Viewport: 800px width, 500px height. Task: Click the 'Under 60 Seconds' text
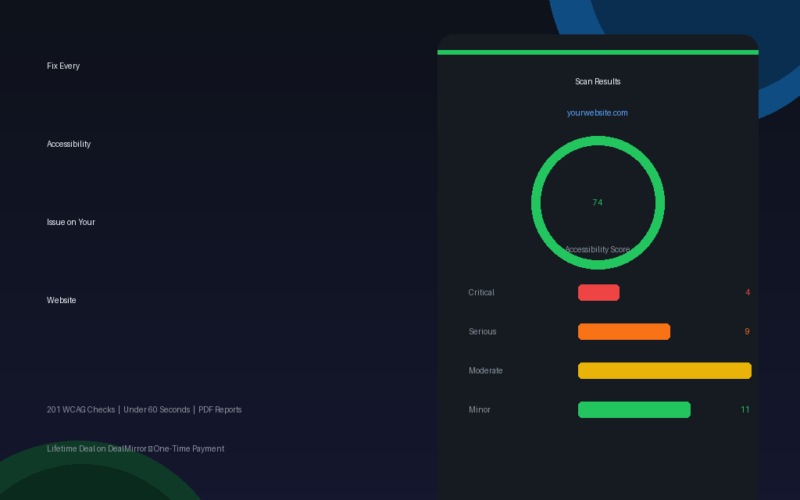[x=157, y=410]
